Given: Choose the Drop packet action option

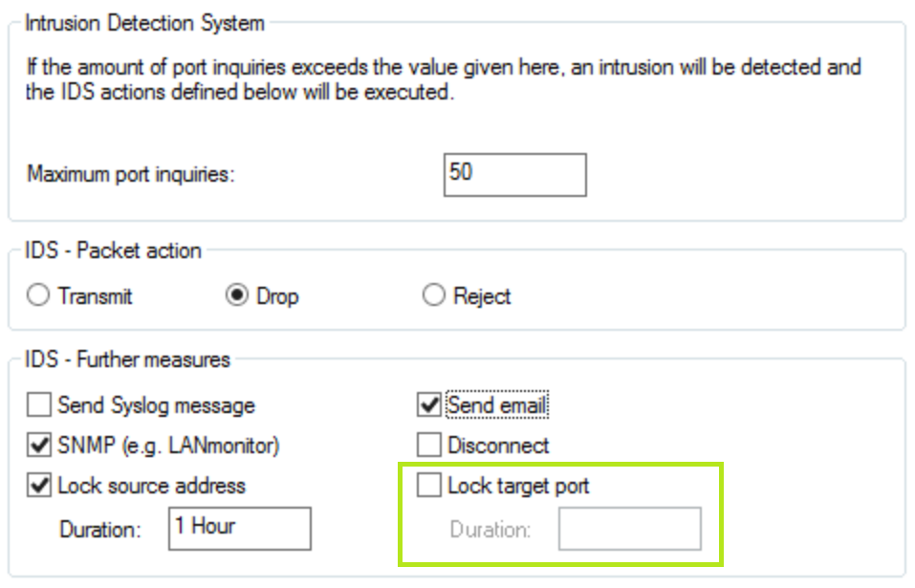Looking at the screenshot, I should [236, 296].
